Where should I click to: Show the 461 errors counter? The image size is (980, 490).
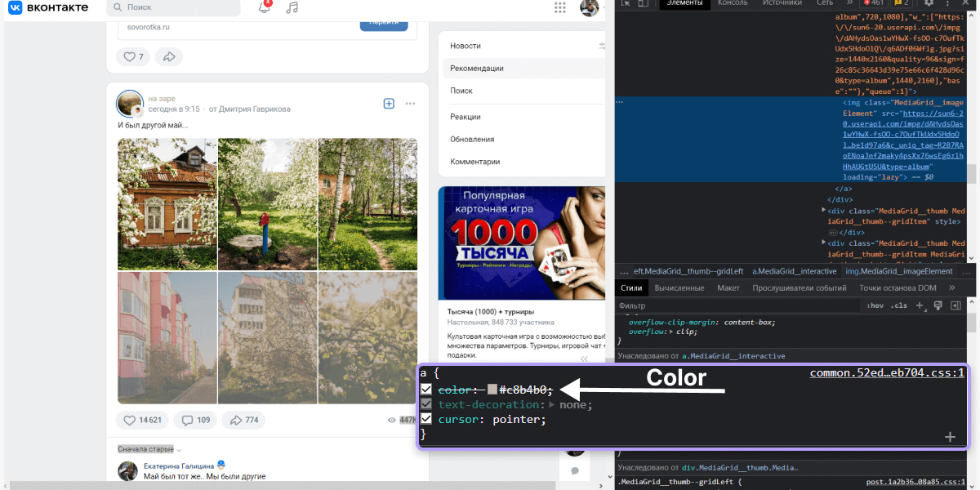coord(873,3)
